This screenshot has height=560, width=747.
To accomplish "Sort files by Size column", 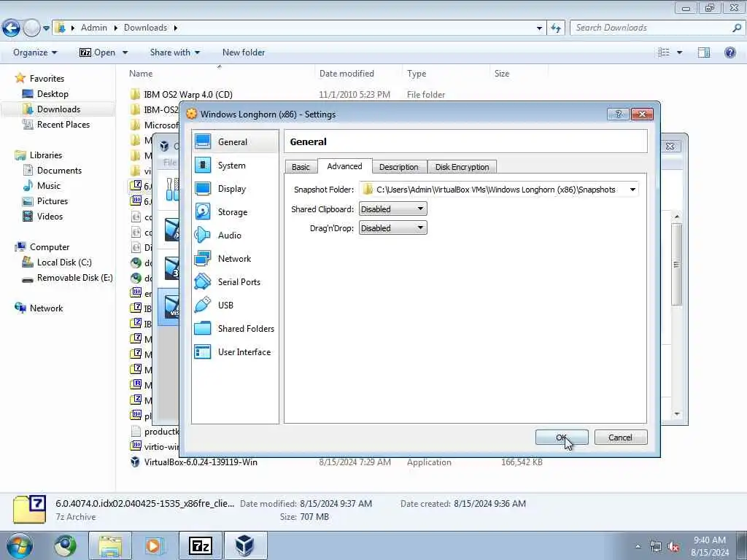I will coord(502,74).
